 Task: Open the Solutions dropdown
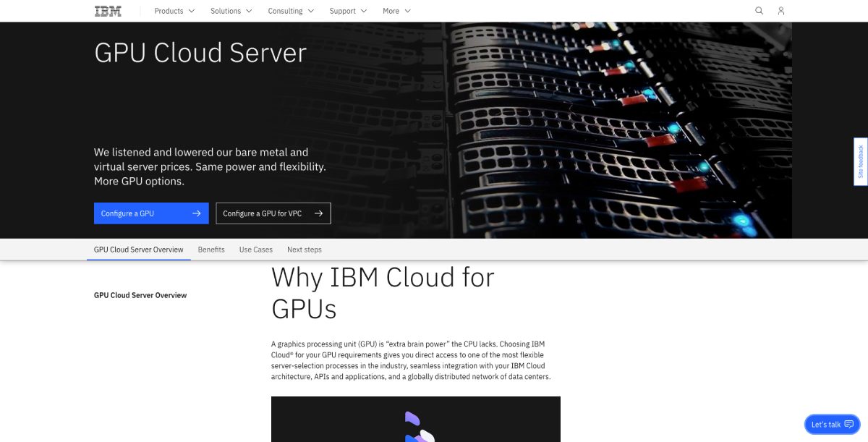[x=231, y=11]
